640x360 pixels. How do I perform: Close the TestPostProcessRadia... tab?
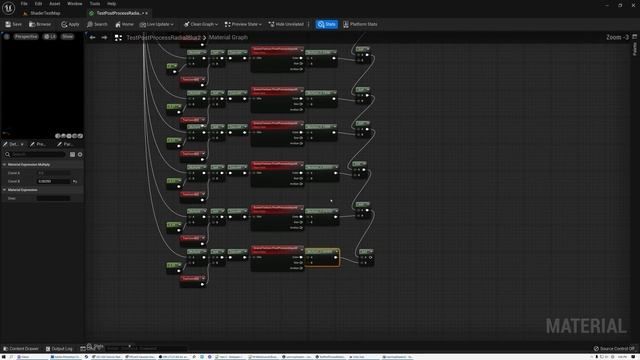(147, 13)
